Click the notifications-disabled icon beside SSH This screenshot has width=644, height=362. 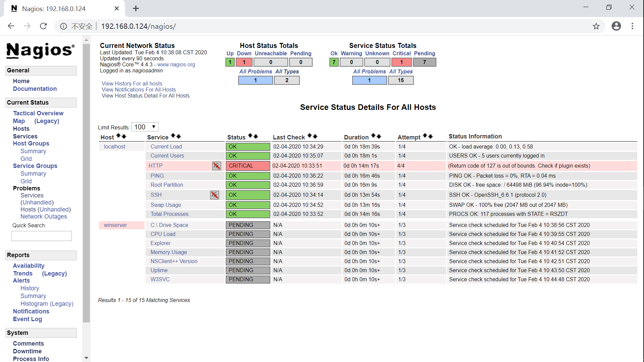pos(215,195)
